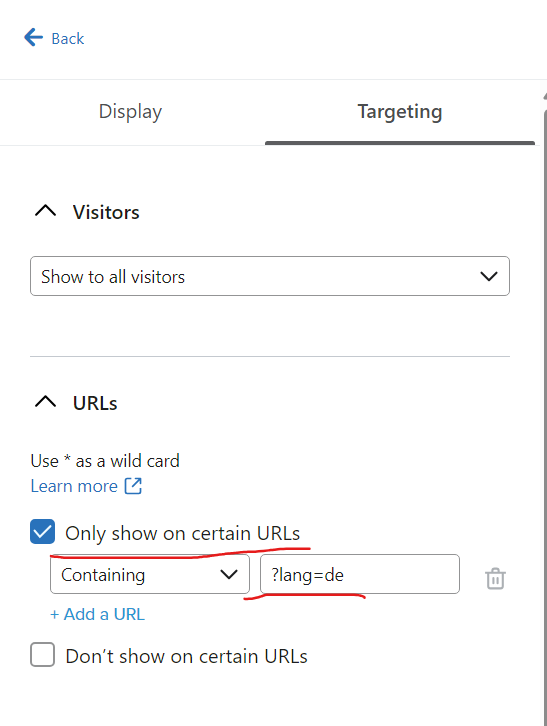
Task: Click the dropdown arrow in visitors selector
Action: point(489,276)
